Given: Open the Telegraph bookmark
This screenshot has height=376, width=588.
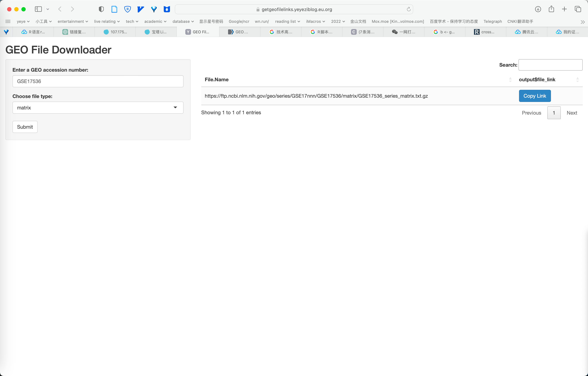Looking at the screenshot, I should coord(493,22).
